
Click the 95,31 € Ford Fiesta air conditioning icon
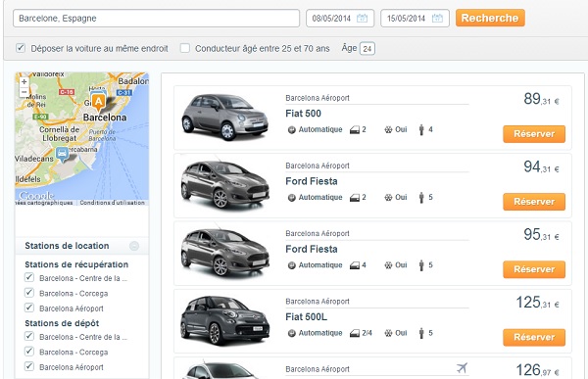coord(388,265)
